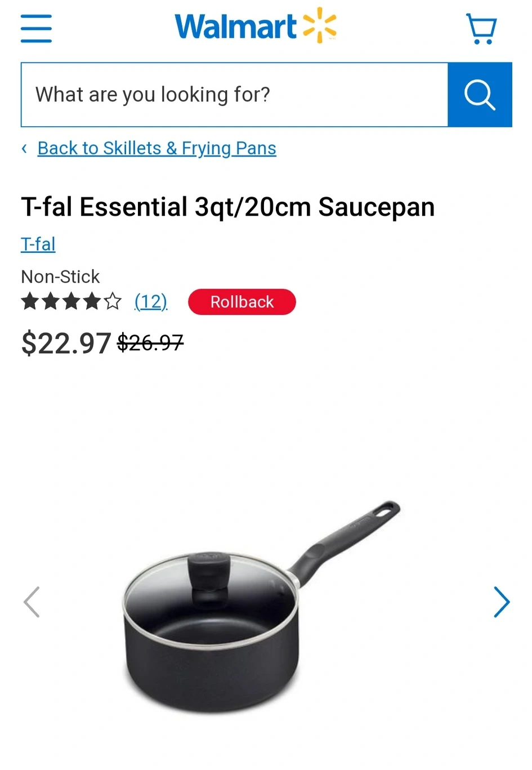
Task: Click the filled star rating
Action: point(61,301)
